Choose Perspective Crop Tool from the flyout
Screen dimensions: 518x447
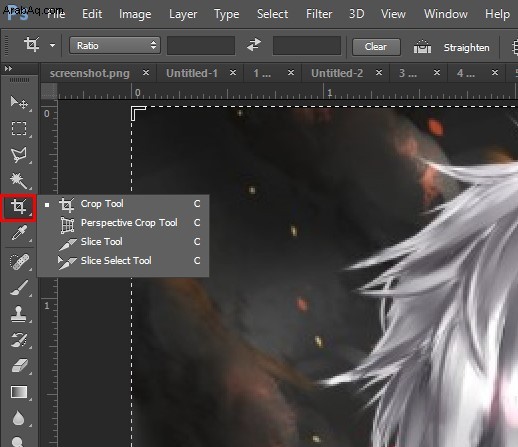[x=123, y=223]
